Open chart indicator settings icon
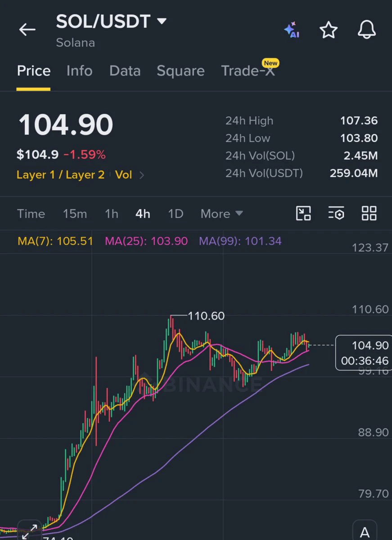 pyautogui.click(x=336, y=213)
